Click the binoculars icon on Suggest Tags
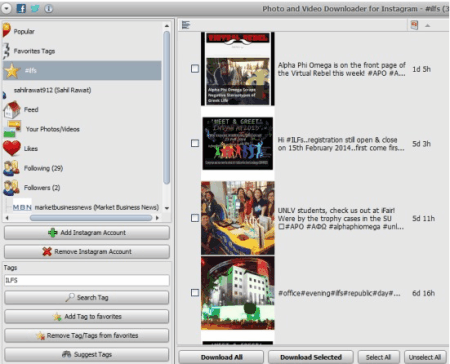 (67, 354)
